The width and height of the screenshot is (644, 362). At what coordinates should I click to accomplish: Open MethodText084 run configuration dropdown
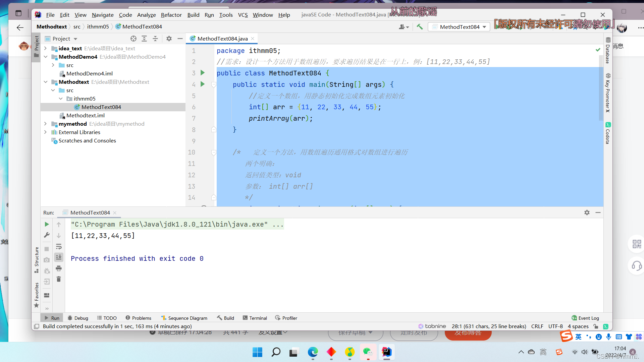(x=459, y=27)
